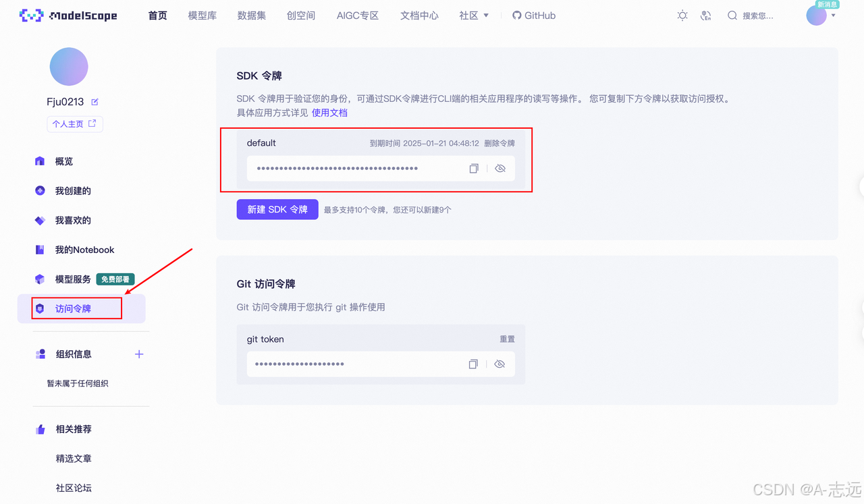The width and height of the screenshot is (864, 504).
Task: Open 社区论坛 under 相关推荐
Action: (74, 488)
